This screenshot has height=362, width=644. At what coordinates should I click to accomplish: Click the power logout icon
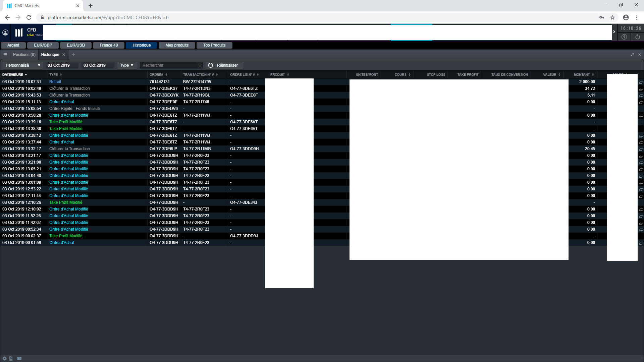[x=638, y=37]
